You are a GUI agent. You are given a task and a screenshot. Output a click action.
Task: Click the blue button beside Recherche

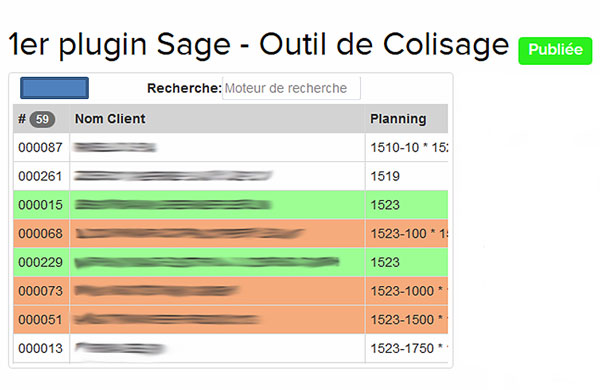(x=54, y=88)
